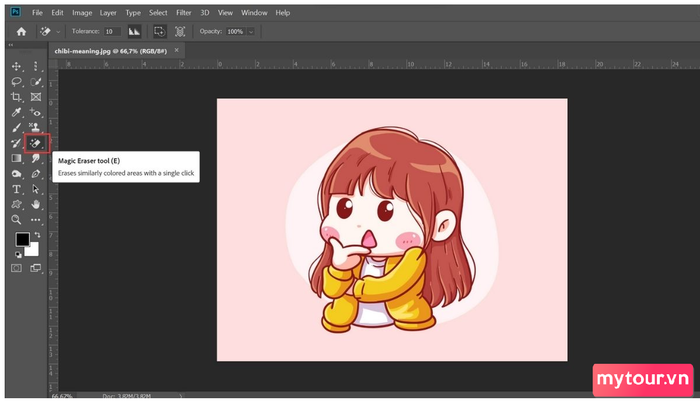Screen dimensions: 700x405
Task: Select the Custom Shape tool
Action: tap(17, 205)
